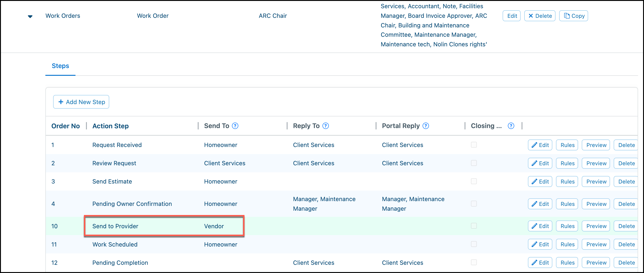644x273 pixels.
Task: Delete the Pending Completion step
Action: tap(626, 262)
